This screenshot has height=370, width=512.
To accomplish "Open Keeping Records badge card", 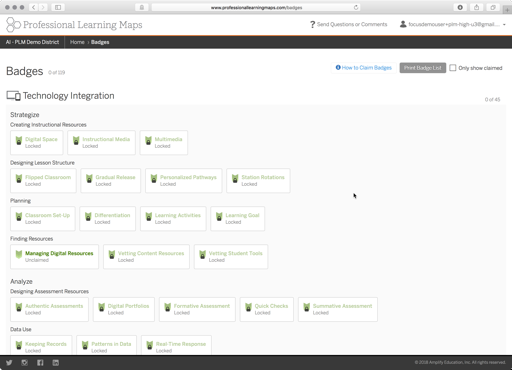I will pos(41,345).
